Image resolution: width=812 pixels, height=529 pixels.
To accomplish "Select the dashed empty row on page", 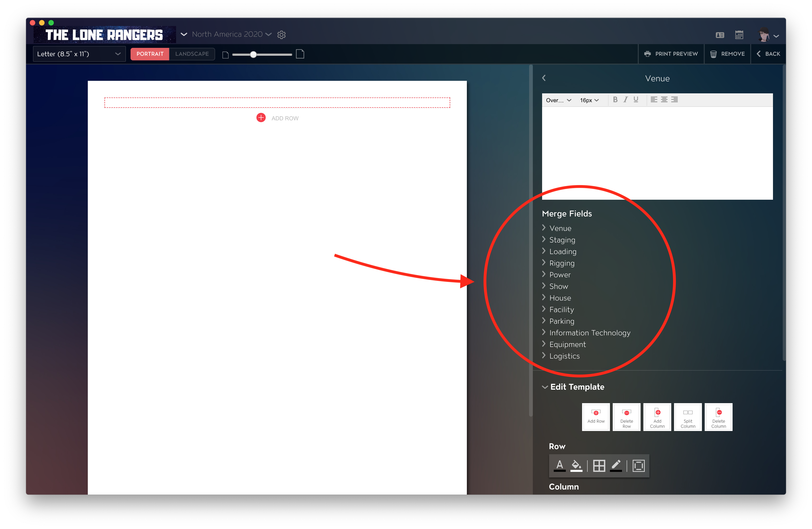I will point(277,102).
